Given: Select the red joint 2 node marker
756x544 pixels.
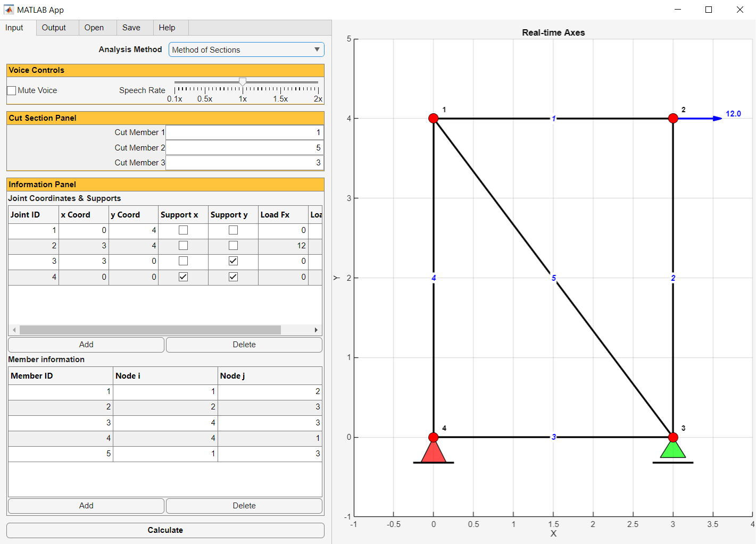Looking at the screenshot, I should point(673,118).
